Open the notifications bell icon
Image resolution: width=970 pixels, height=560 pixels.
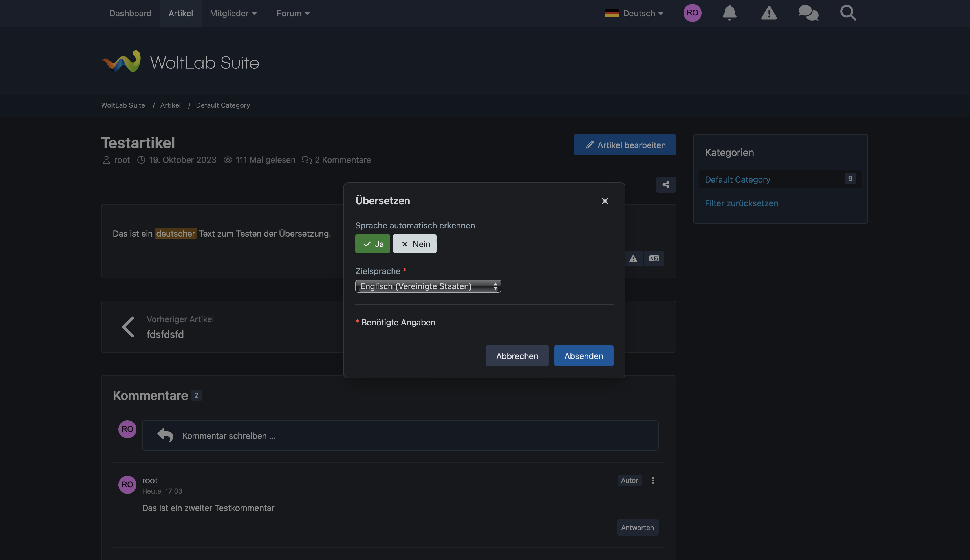click(x=729, y=13)
